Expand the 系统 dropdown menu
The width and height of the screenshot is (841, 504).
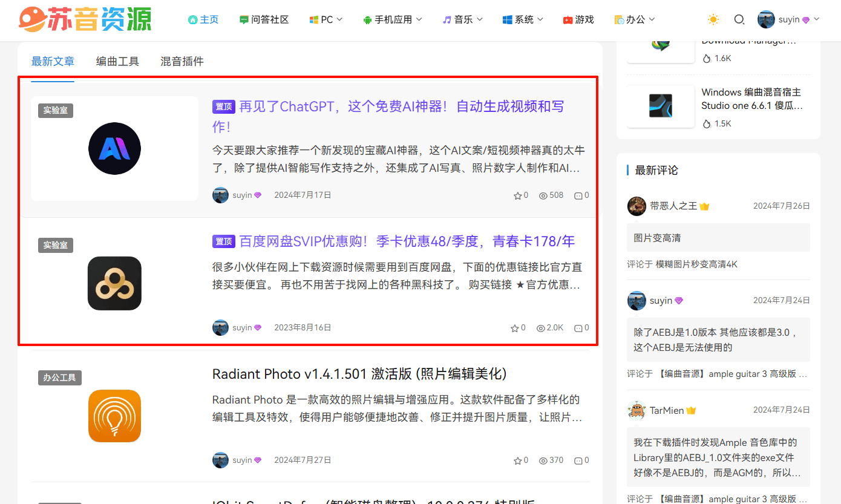523,19
